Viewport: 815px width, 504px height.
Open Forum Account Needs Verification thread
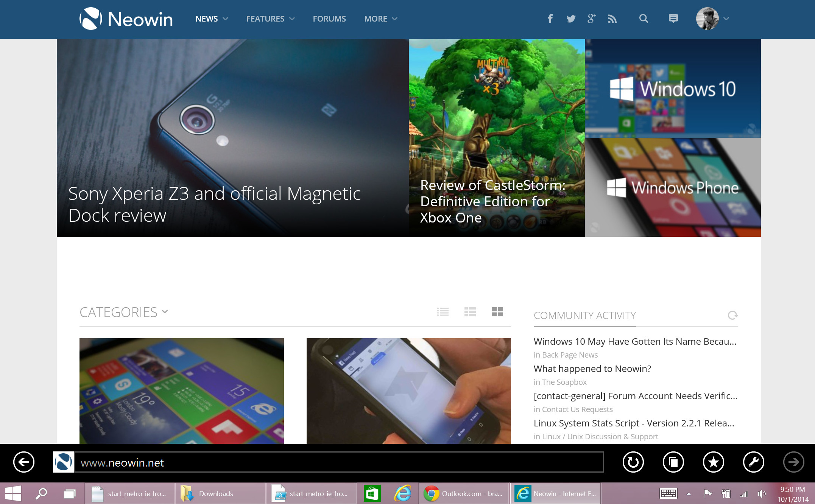[636, 396]
